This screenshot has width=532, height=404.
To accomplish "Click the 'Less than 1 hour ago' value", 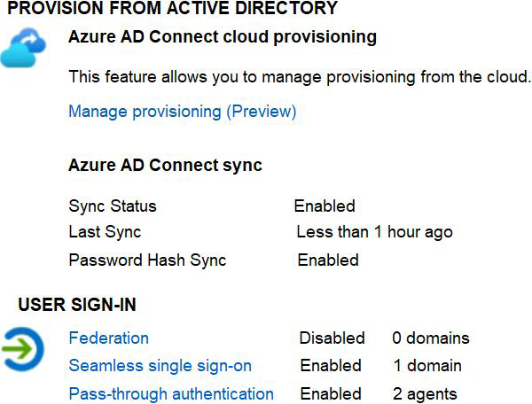I will [374, 232].
